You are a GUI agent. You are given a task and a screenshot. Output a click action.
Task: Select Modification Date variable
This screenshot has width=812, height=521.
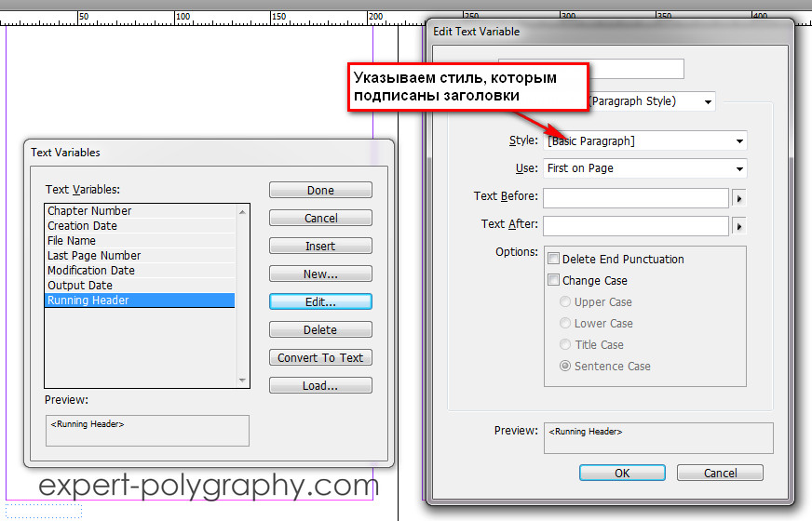pos(140,270)
